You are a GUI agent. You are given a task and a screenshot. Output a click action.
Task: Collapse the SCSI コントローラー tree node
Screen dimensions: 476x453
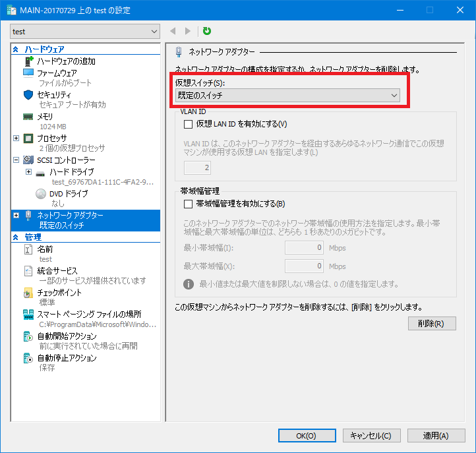tap(16, 160)
